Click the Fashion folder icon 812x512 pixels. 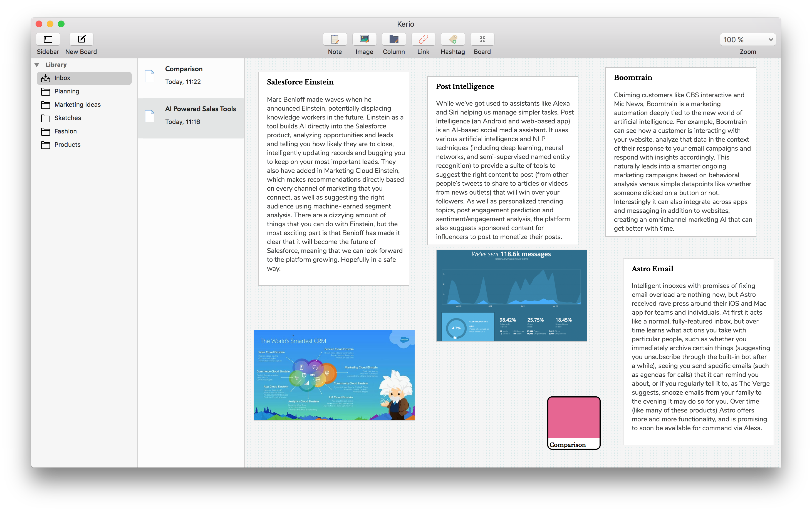[x=46, y=132]
